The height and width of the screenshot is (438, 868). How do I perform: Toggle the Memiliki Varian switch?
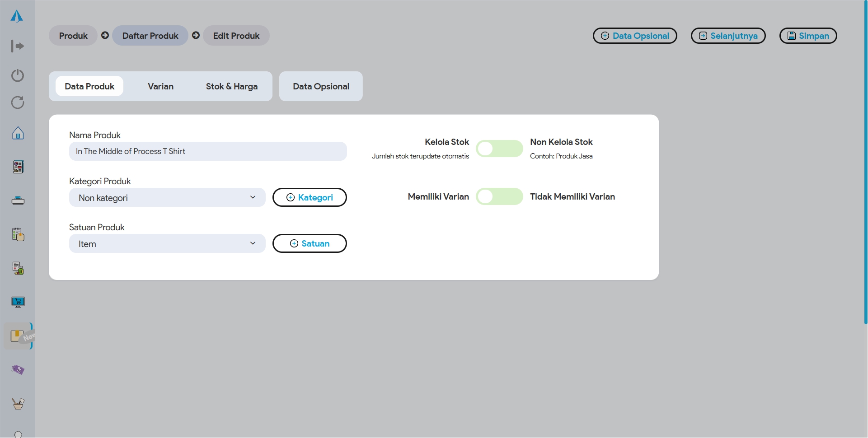point(499,197)
